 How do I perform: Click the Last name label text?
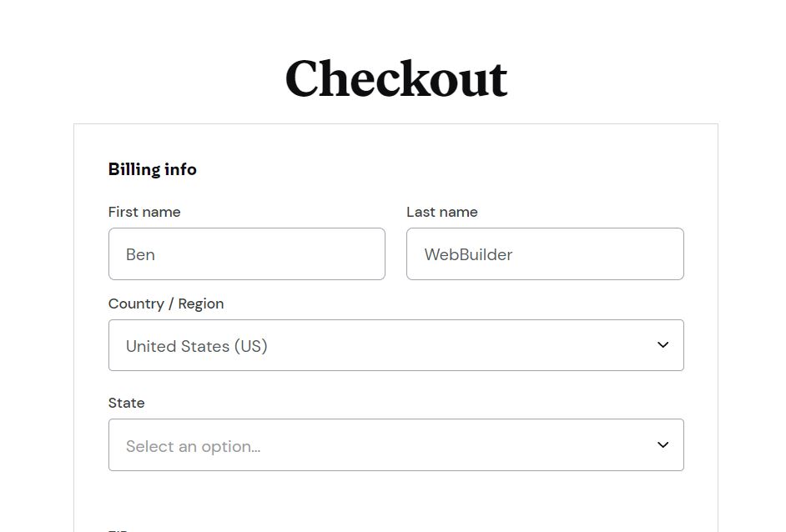pyautogui.click(x=442, y=212)
